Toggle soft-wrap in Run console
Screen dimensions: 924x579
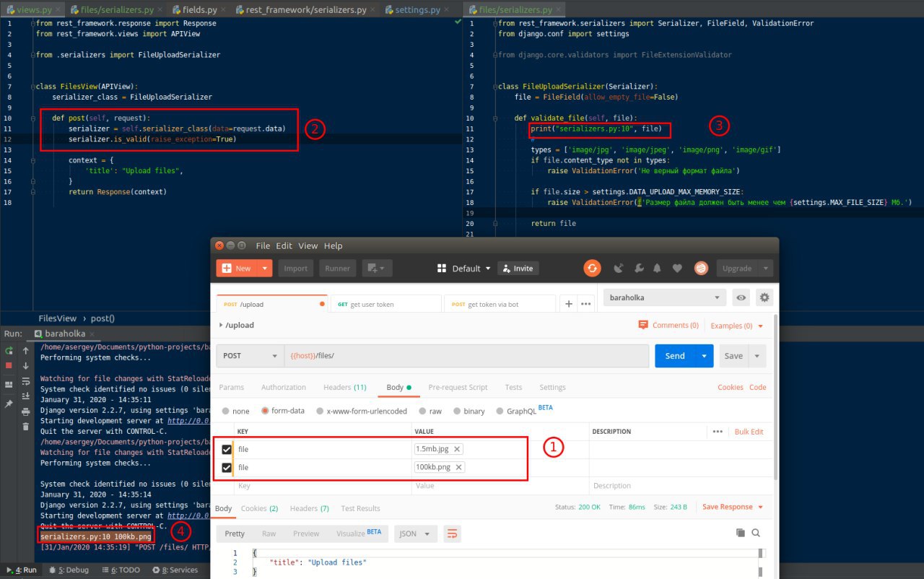coord(26,381)
